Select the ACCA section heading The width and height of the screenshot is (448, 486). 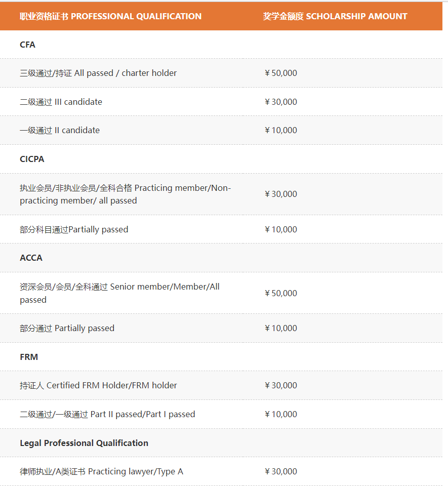tap(31, 258)
